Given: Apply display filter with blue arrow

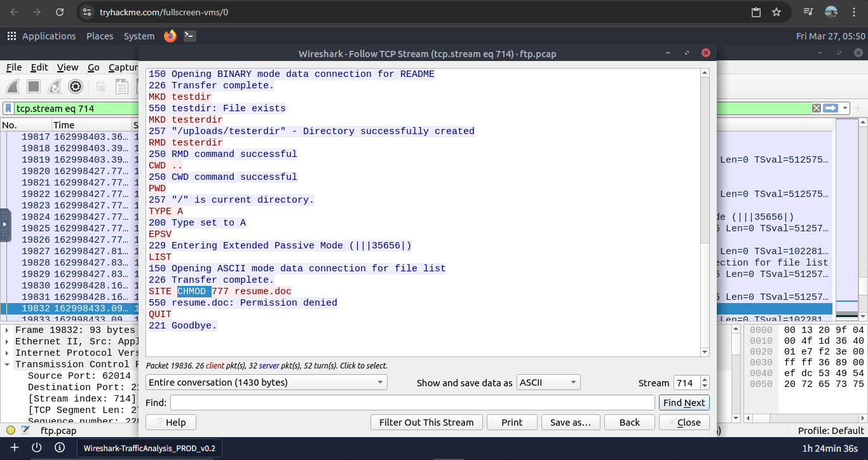Looking at the screenshot, I should (x=831, y=108).
